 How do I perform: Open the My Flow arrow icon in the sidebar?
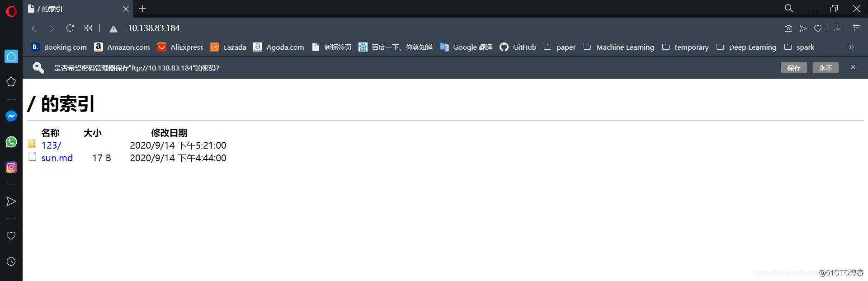point(11,201)
